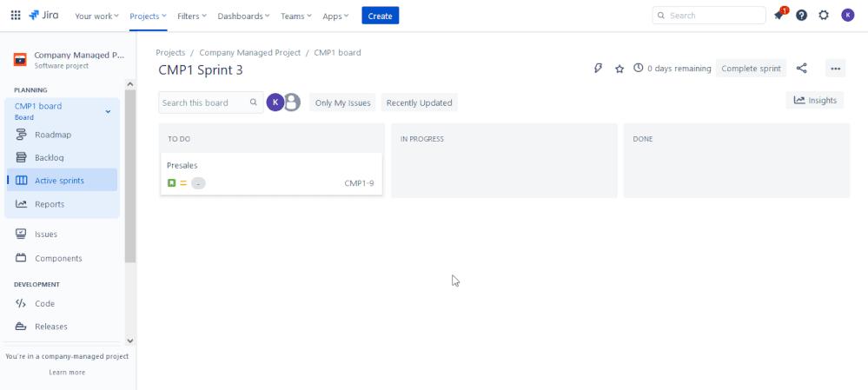Viewport: 868px width, 390px height.
Task: Click the clock icon beside days remaining
Action: (x=639, y=68)
